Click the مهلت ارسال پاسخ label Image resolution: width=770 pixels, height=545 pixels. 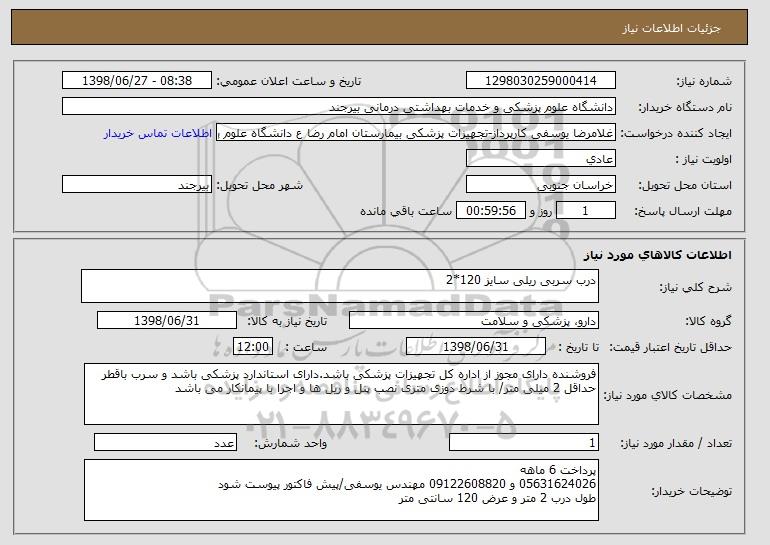click(683, 212)
